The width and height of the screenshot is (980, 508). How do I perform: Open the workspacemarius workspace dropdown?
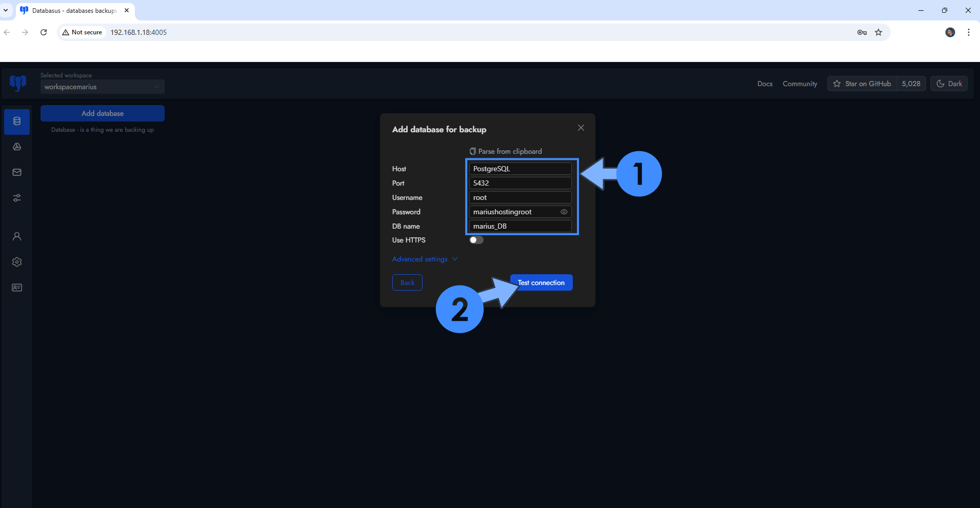pyautogui.click(x=102, y=87)
